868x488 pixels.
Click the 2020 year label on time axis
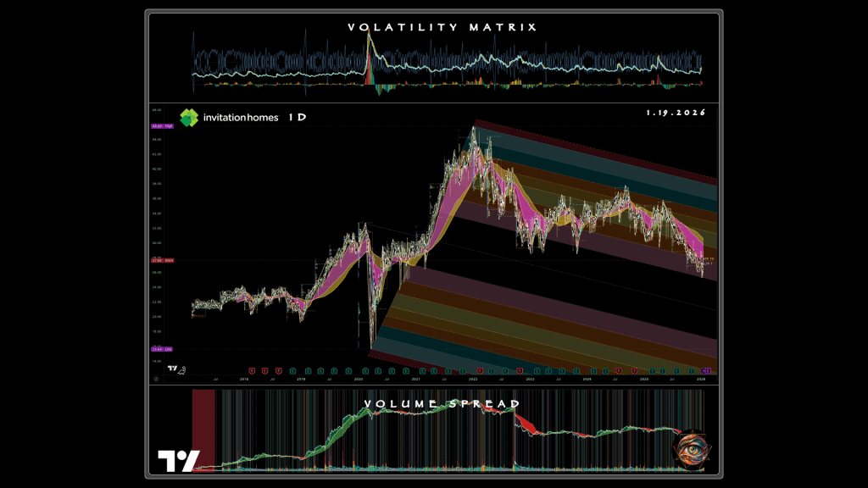coord(357,380)
